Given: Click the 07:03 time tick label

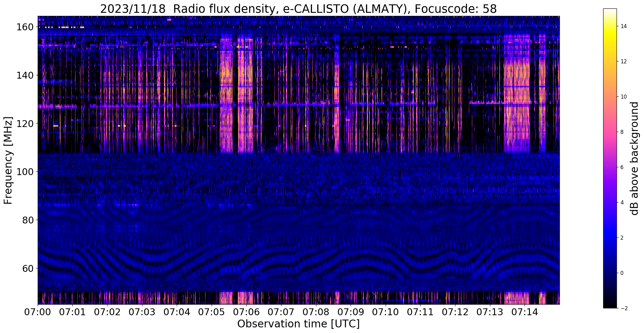Looking at the screenshot, I should point(142,312).
